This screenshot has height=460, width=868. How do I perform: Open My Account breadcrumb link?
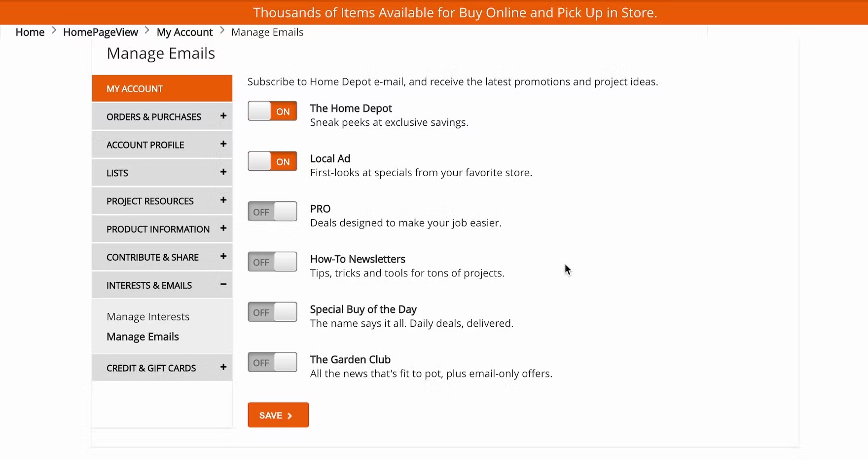(x=184, y=33)
